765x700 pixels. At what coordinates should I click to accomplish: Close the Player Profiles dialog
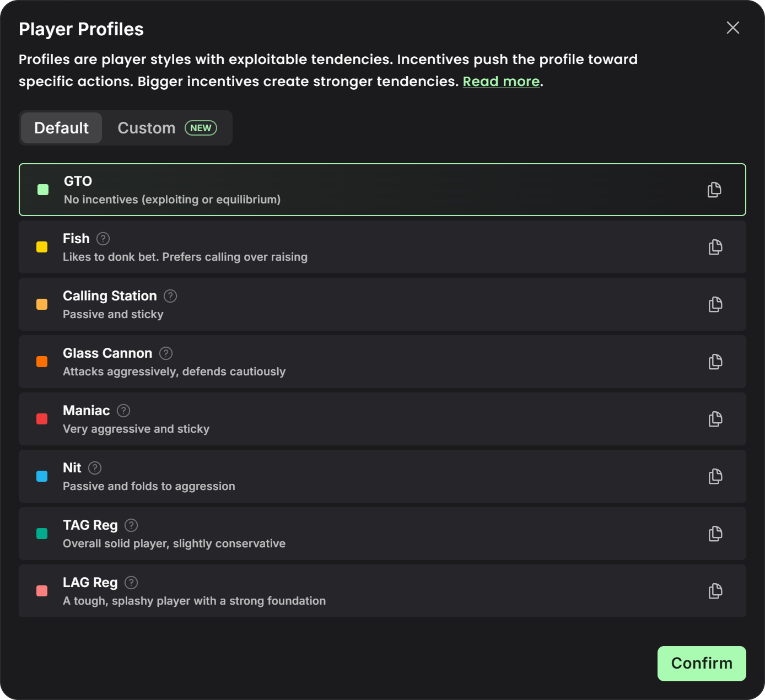[732, 28]
